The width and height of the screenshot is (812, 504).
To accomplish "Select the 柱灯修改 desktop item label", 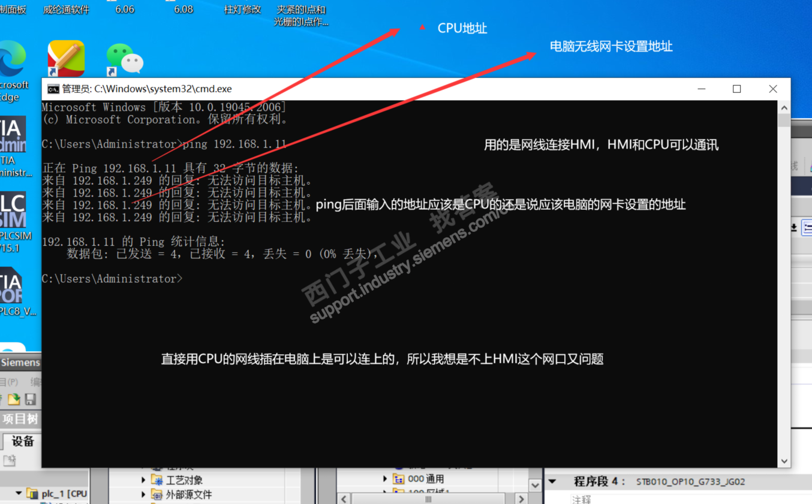I will 242,10.
